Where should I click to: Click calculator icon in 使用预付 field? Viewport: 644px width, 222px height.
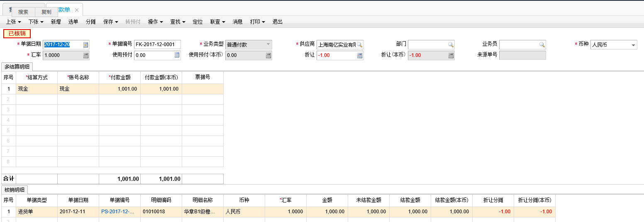click(x=177, y=55)
